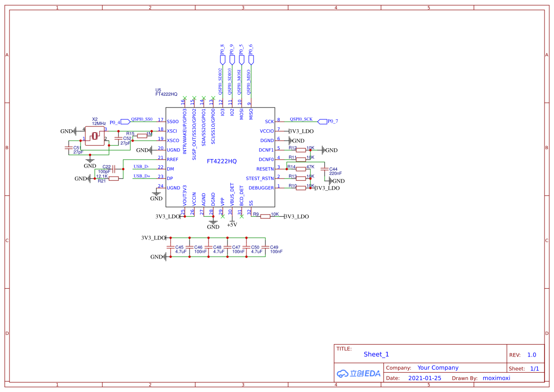Viewport: 554px width, 392px height.
Task: Select the R21 12.1K resistor symbol
Action: (x=113, y=178)
